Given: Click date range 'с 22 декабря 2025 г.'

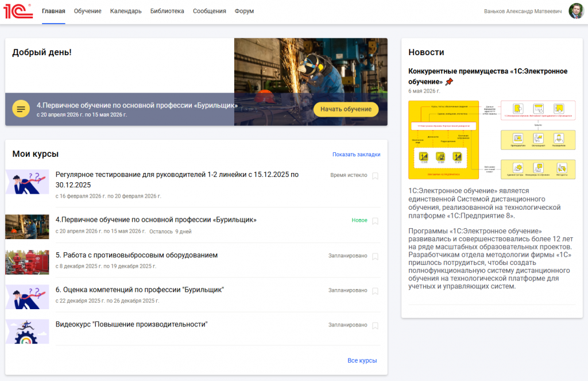Looking at the screenshot, I should coord(107,301).
